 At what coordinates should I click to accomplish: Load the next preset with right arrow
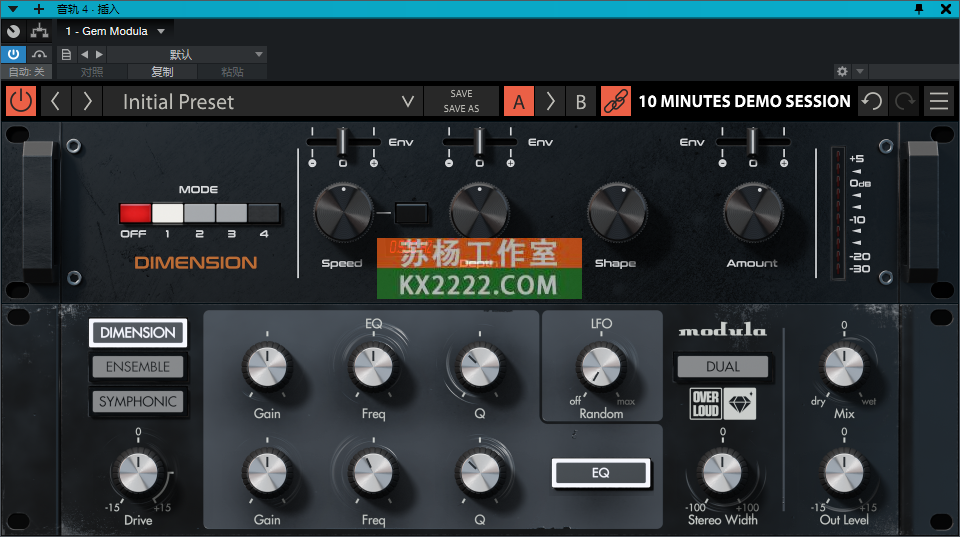87,101
